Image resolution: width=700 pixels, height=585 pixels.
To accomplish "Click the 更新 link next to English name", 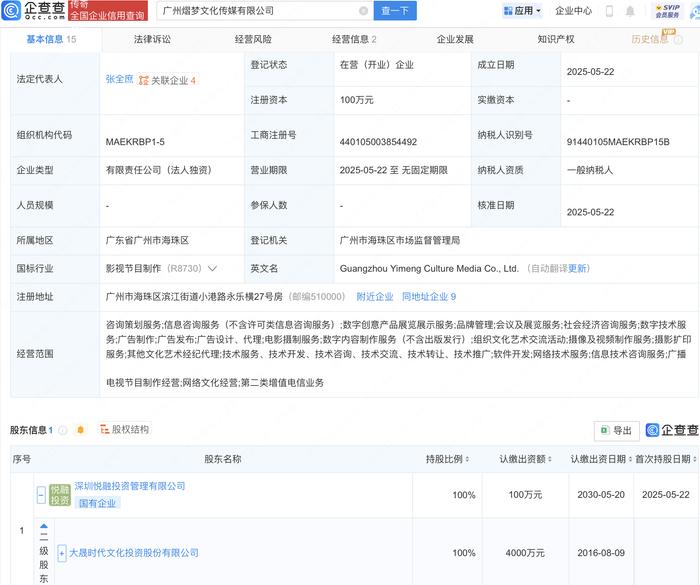I will click(x=577, y=268).
